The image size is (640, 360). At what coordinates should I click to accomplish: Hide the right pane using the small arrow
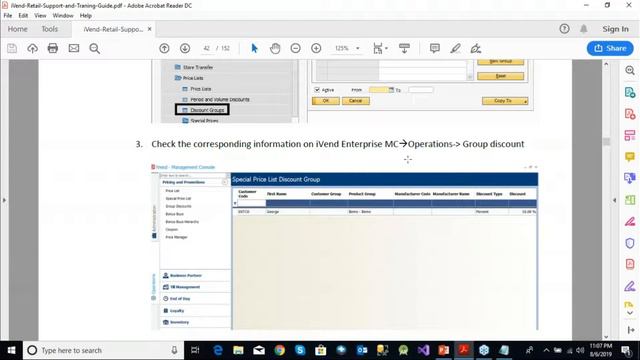(x=615, y=200)
